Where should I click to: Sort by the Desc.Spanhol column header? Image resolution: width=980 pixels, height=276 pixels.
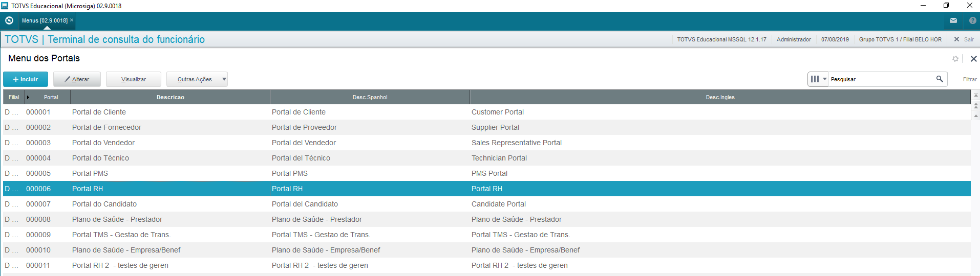pyautogui.click(x=370, y=97)
